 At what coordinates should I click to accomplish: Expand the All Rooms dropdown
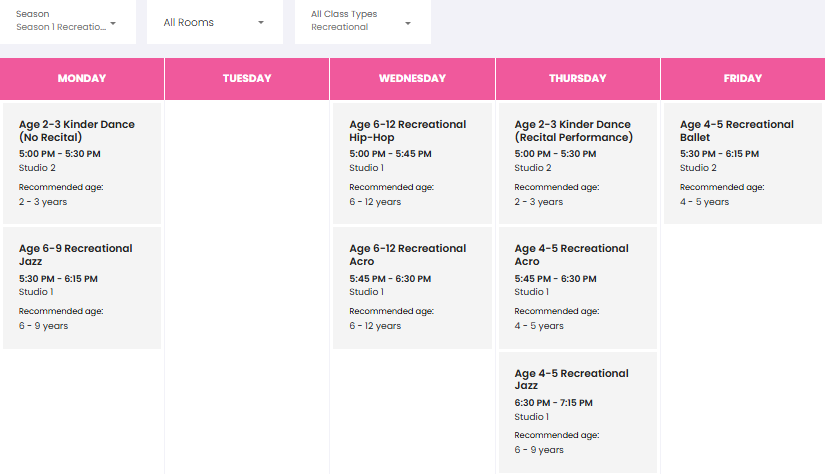pos(215,22)
